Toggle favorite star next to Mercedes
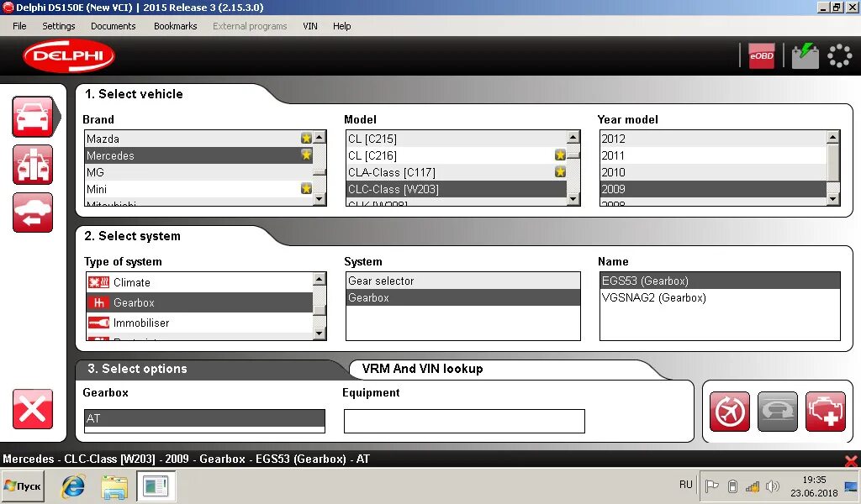Screen dimensions: 861x504 [306, 155]
